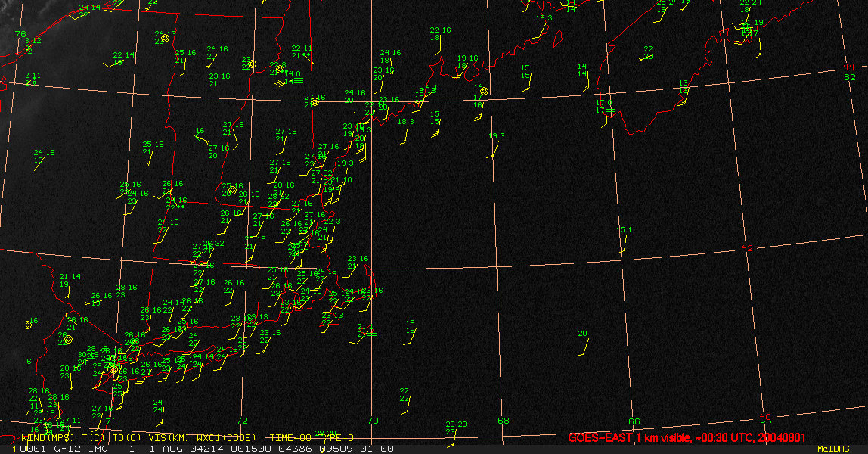The height and width of the screenshot is (454, 868).
Task: Select the TD(C) legend label
Action: point(127,438)
